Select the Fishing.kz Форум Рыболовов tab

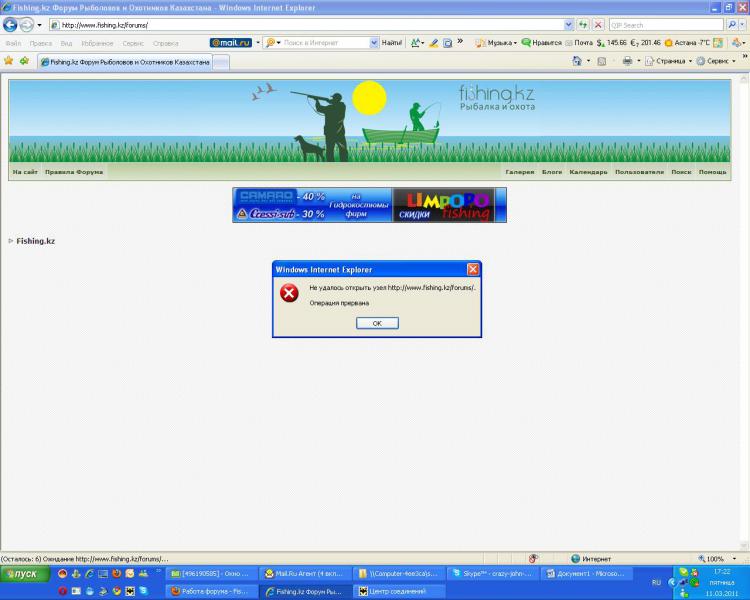click(125, 62)
